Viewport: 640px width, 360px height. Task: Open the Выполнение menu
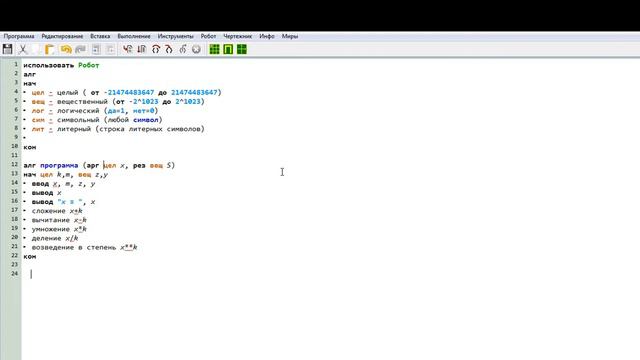pyautogui.click(x=134, y=36)
